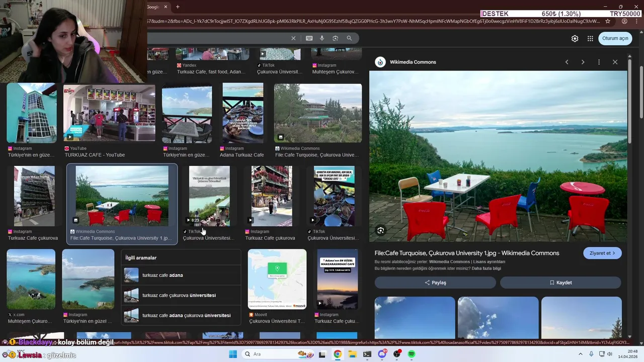
Task: Bookmark this page with the star icon
Action: pos(608,21)
